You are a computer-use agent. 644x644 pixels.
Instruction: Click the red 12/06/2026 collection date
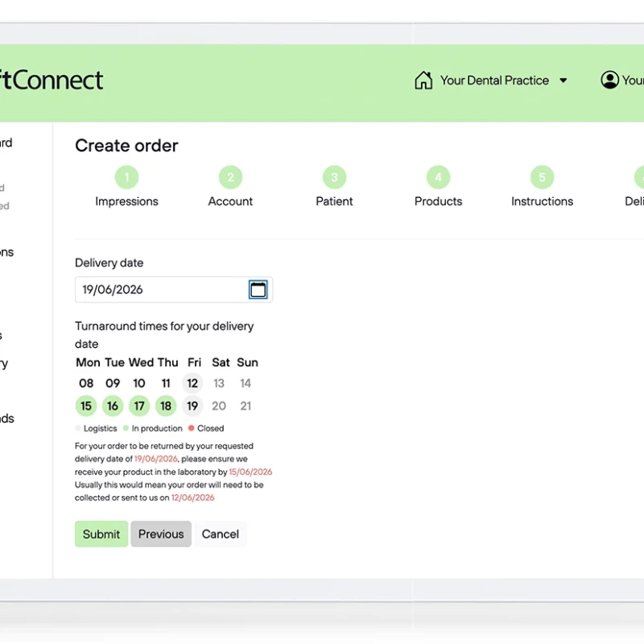pos(193,497)
